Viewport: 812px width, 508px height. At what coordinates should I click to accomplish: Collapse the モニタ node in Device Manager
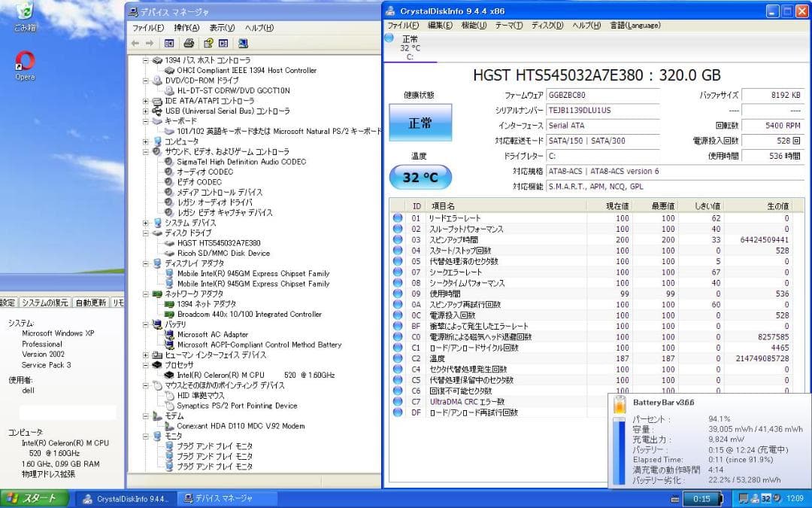point(144,436)
